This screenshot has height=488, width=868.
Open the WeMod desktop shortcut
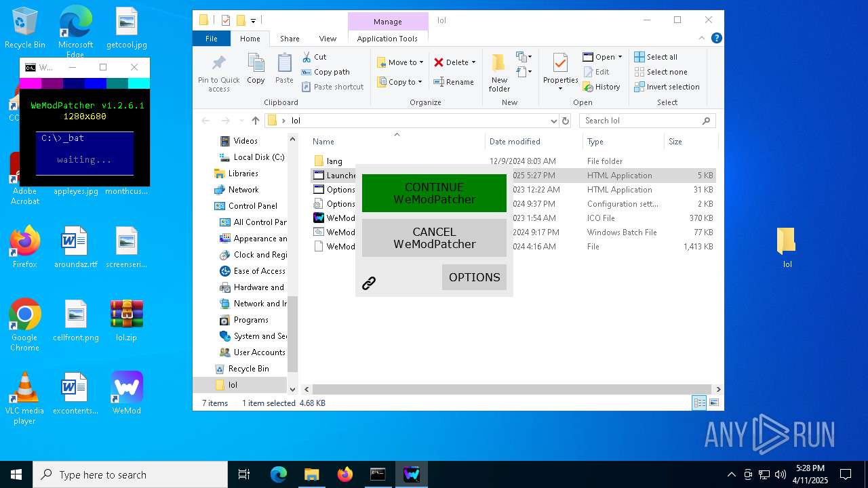(127, 393)
